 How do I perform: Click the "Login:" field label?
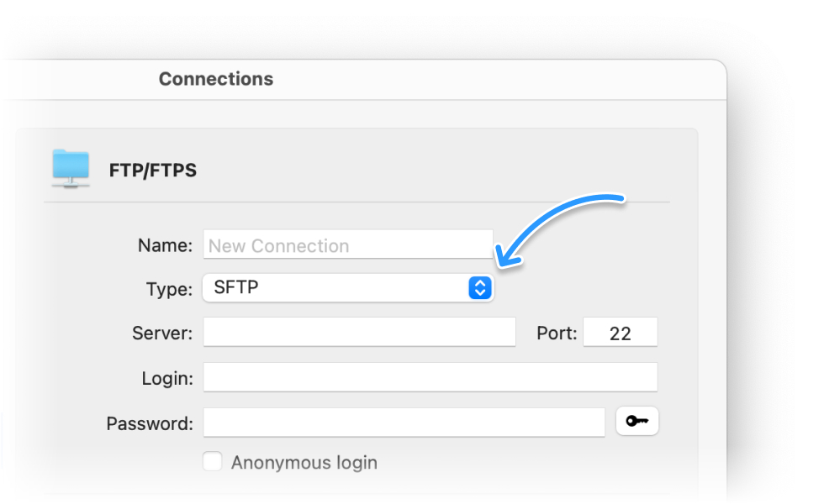(167, 378)
